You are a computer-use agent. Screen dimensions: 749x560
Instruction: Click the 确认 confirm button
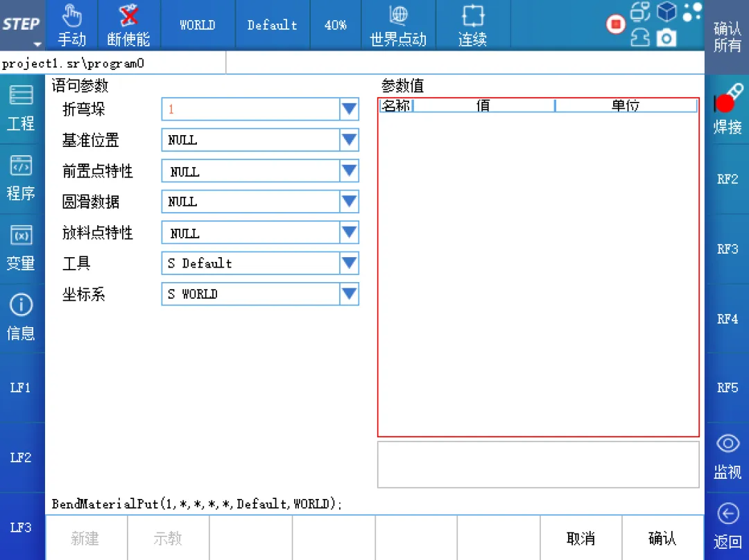662,539
